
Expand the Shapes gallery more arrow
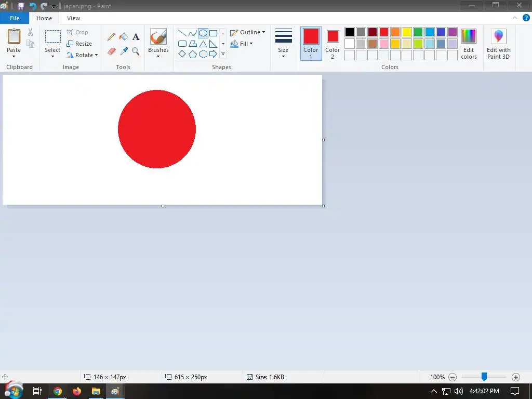coord(223,54)
